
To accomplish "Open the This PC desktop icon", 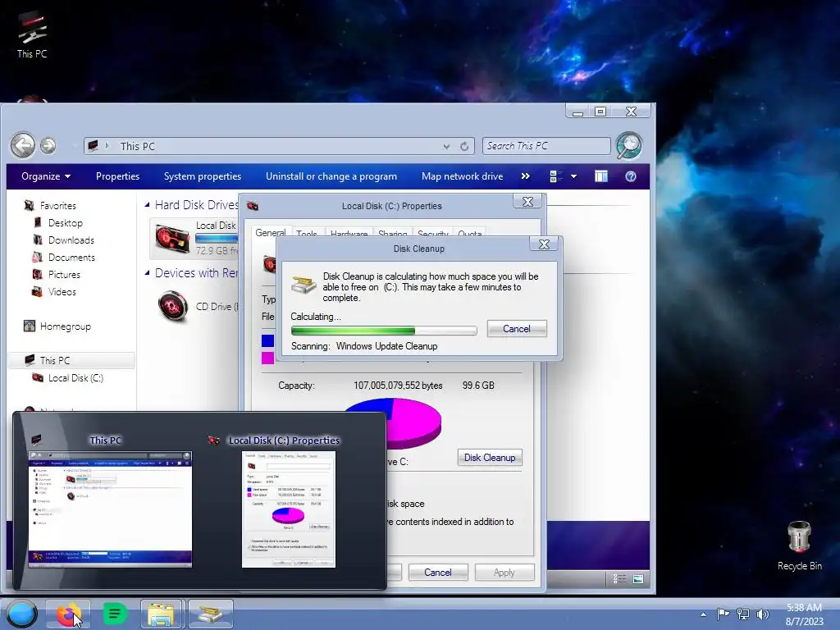I will coord(32,34).
